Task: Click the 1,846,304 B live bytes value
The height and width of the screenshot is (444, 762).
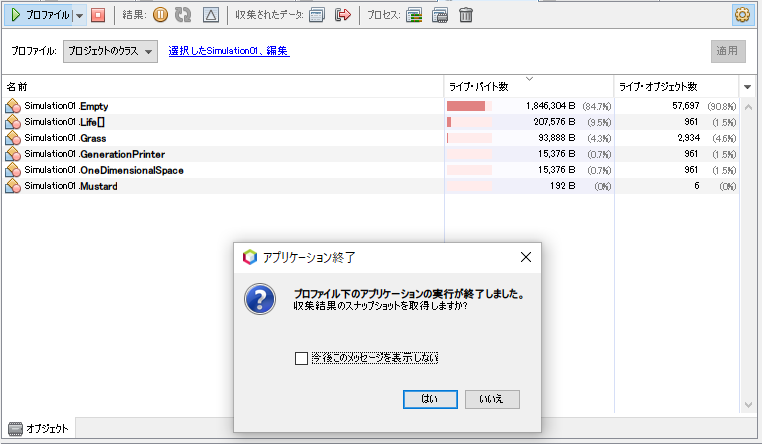Action: pos(550,106)
